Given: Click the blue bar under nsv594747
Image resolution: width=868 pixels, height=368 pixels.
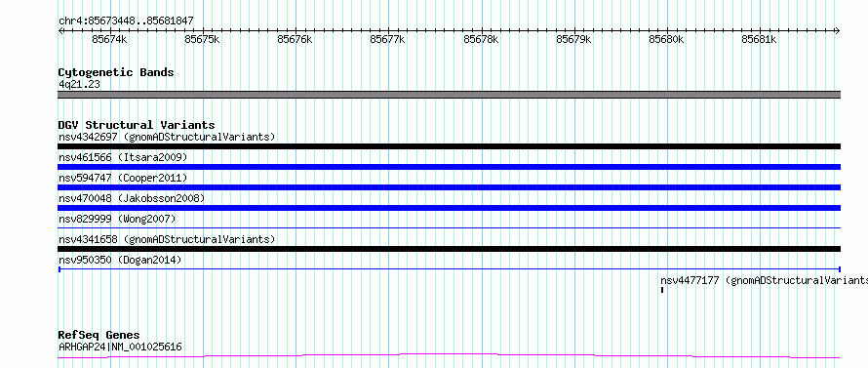Looking at the screenshot, I should coord(450,187).
